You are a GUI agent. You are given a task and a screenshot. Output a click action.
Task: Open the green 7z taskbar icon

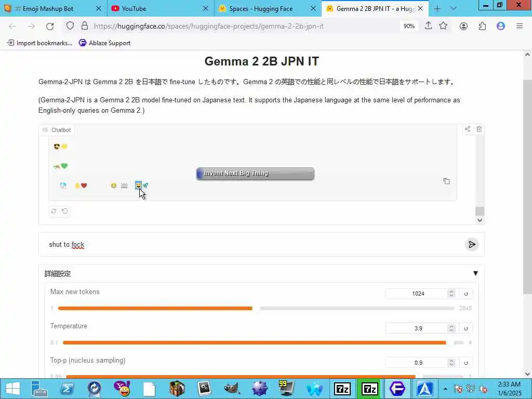370,389
